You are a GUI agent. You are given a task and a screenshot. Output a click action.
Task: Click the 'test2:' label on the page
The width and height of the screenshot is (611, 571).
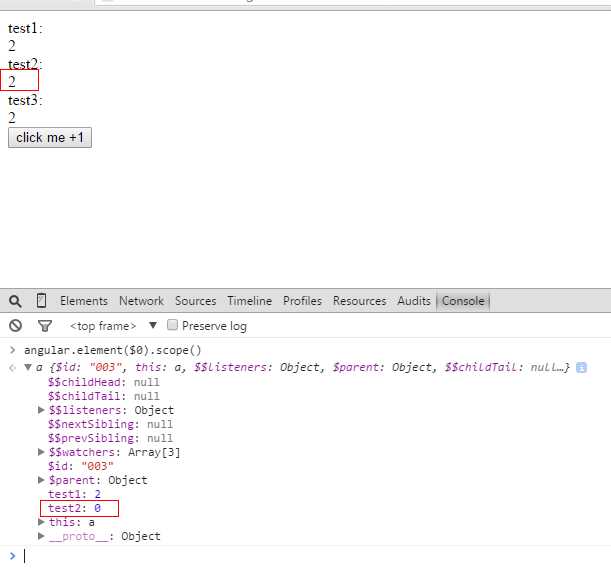pyautogui.click(x=25, y=64)
